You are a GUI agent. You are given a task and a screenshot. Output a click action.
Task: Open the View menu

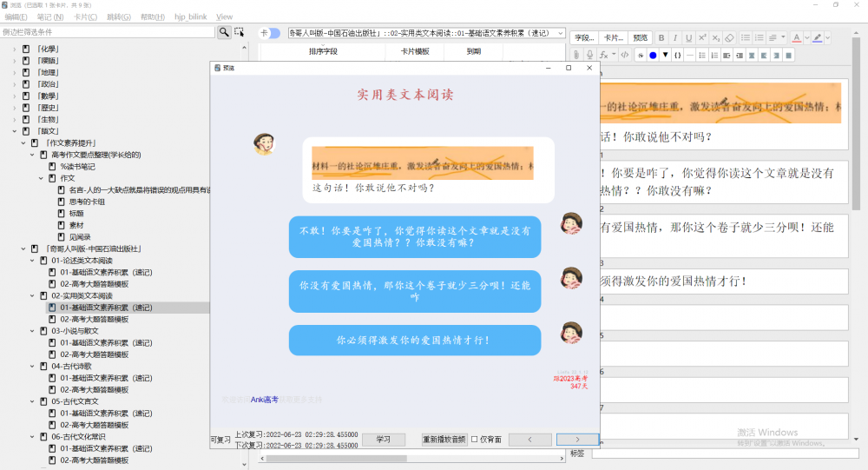pyautogui.click(x=224, y=17)
